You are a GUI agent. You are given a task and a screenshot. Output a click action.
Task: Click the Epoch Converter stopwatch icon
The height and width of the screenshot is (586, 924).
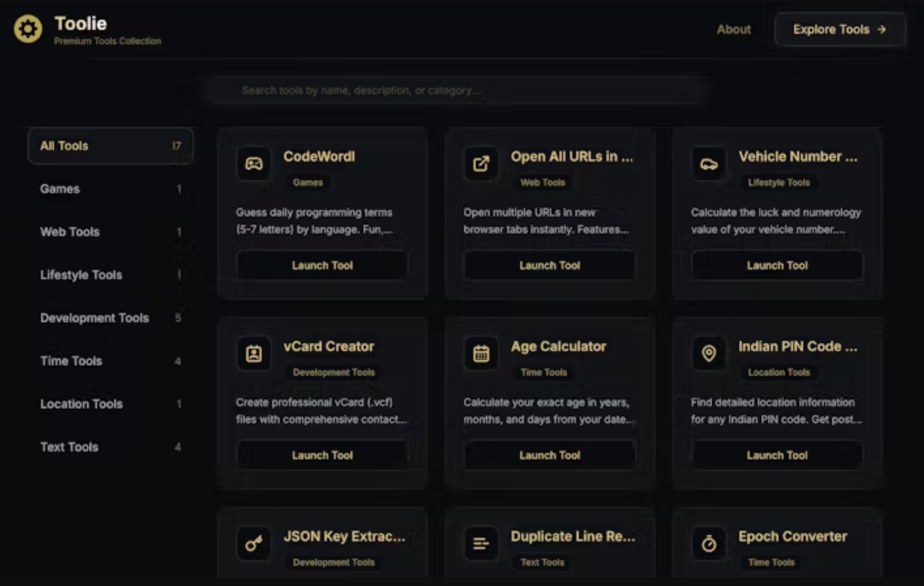pyautogui.click(x=709, y=544)
